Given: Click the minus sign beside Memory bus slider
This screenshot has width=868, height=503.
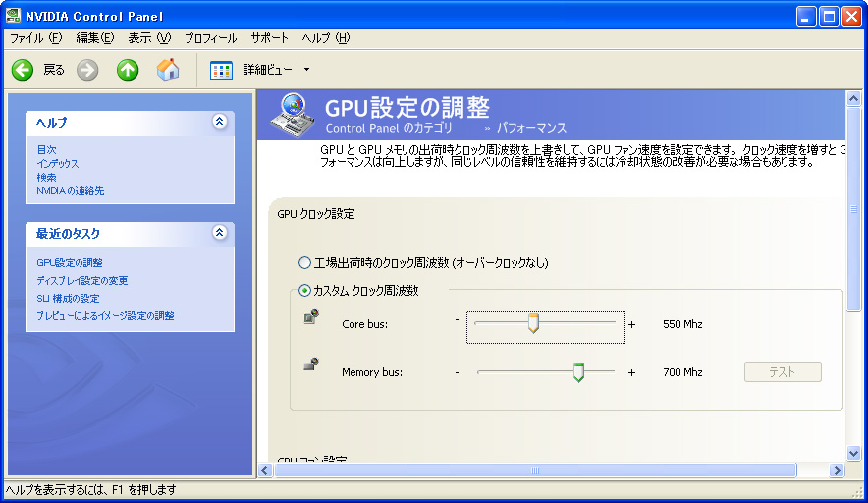Looking at the screenshot, I should 457,372.
